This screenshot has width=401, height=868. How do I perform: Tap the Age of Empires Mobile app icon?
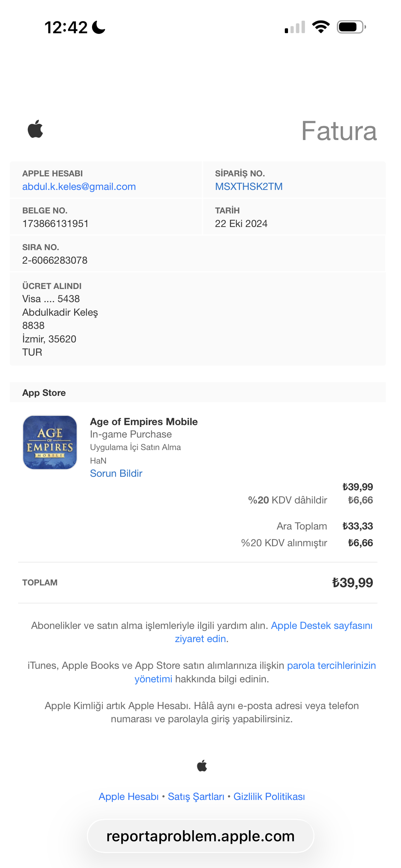click(50, 442)
